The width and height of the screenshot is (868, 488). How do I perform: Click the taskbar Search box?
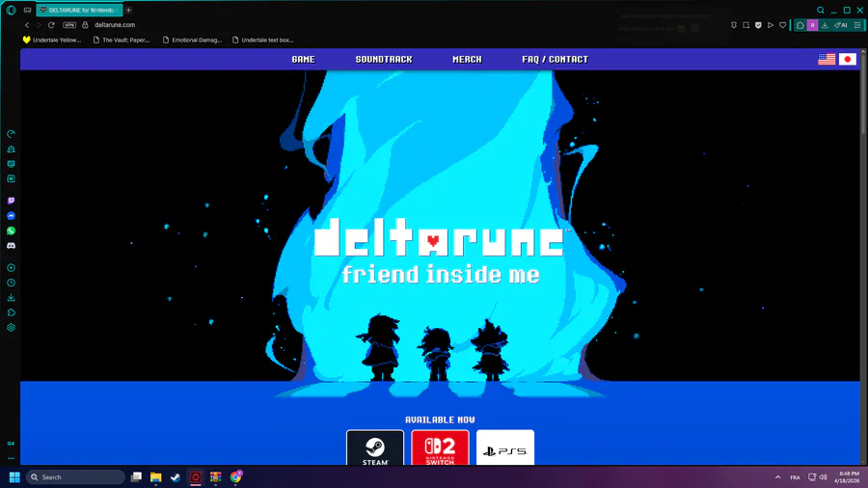(x=76, y=477)
